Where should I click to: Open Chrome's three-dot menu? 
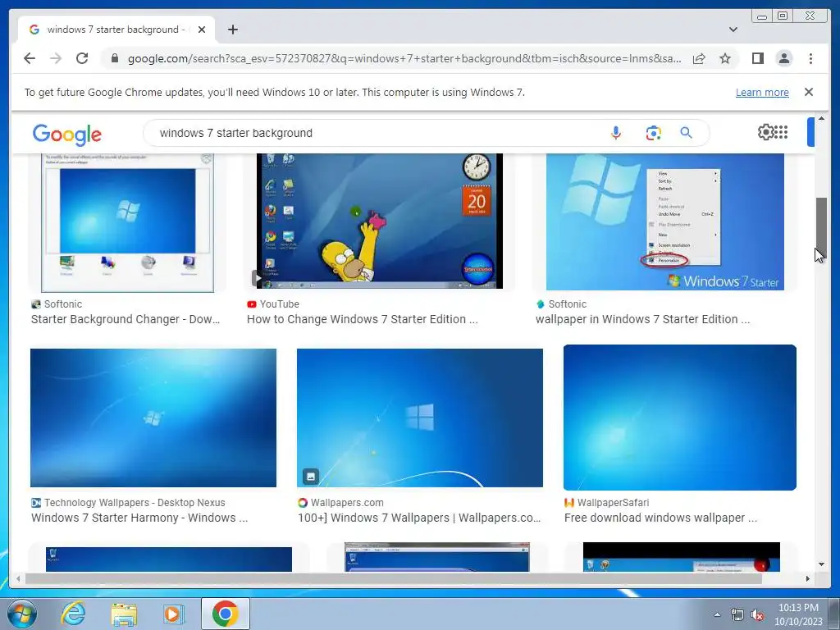pos(810,58)
